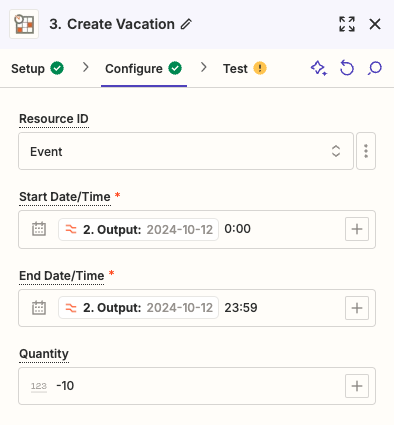Open the Resource ID Event dropdown
The width and height of the screenshot is (394, 425).
(186, 151)
